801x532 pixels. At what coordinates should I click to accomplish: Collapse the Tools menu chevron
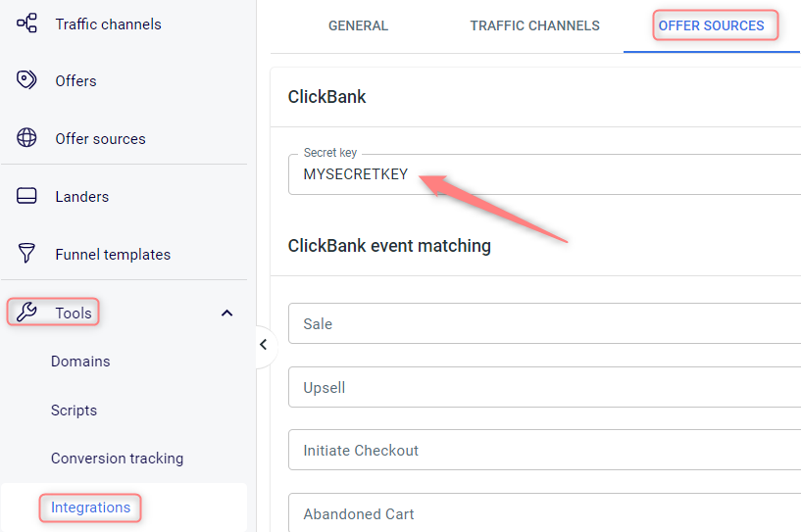[x=226, y=313]
